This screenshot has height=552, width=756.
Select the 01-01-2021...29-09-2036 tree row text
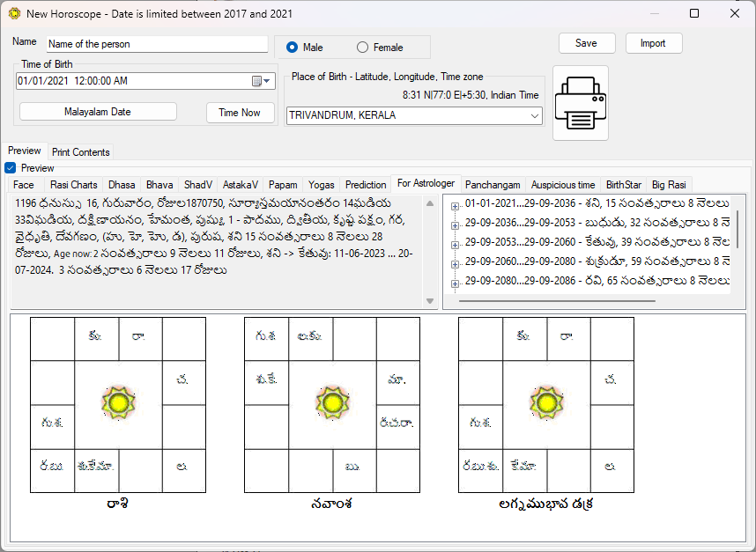click(597, 203)
